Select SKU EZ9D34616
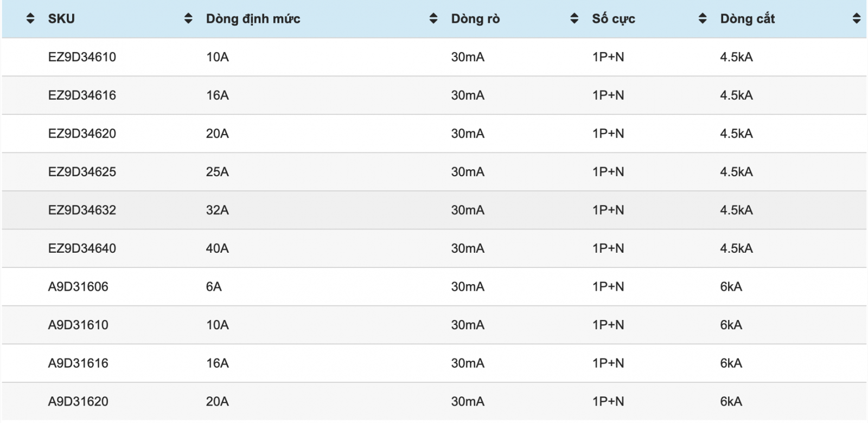The height and width of the screenshot is (423, 868). coord(82,95)
